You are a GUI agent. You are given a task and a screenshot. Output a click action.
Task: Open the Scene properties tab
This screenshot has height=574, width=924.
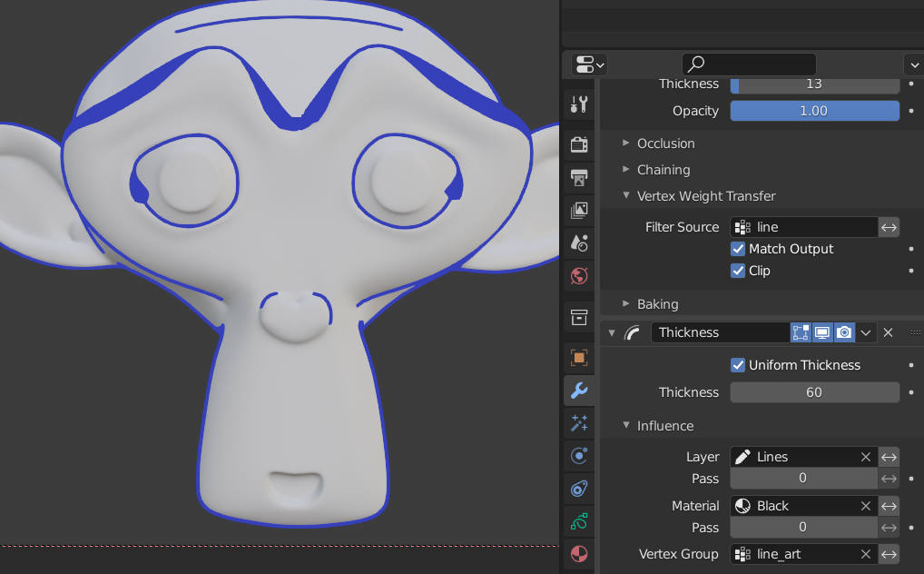pos(579,242)
